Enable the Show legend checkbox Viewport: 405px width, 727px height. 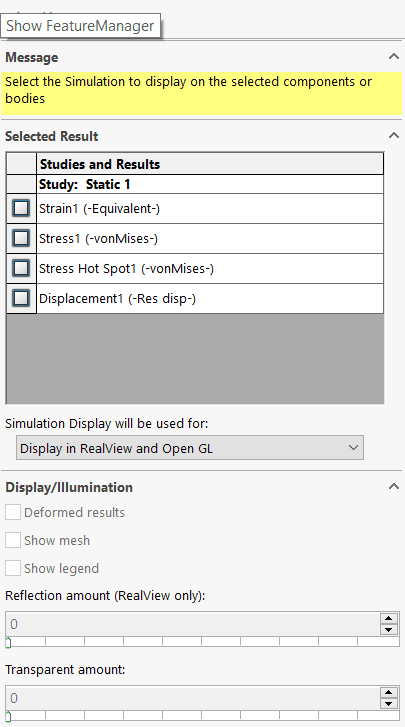13,568
